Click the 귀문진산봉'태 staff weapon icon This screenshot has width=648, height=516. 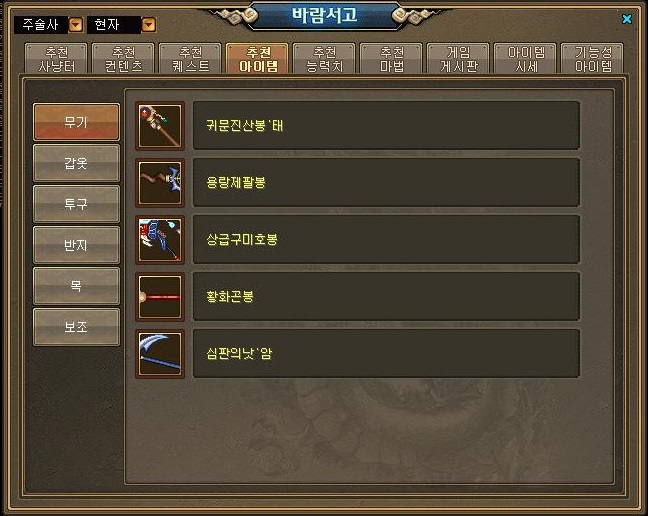coord(160,126)
